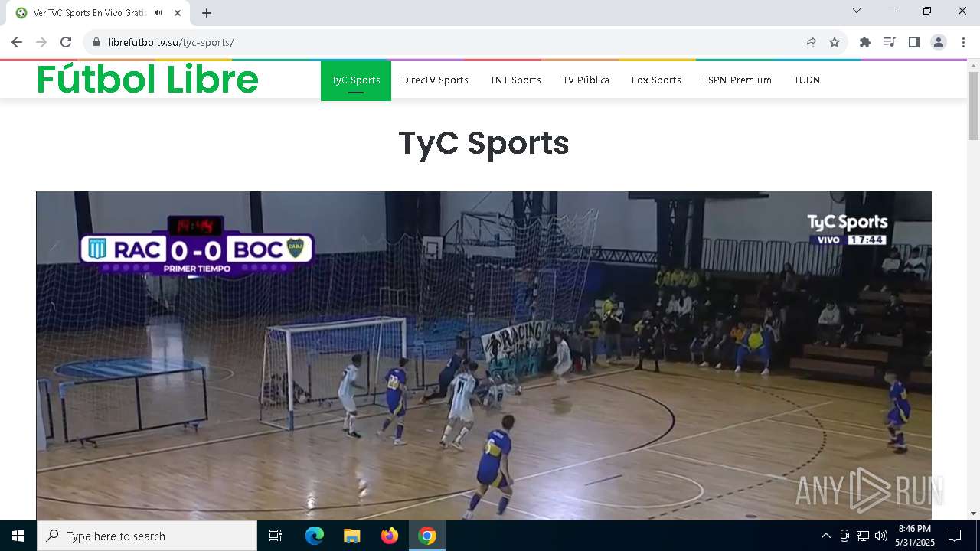
Task: Open Task View on the taskbar
Action: [x=276, y=536]
